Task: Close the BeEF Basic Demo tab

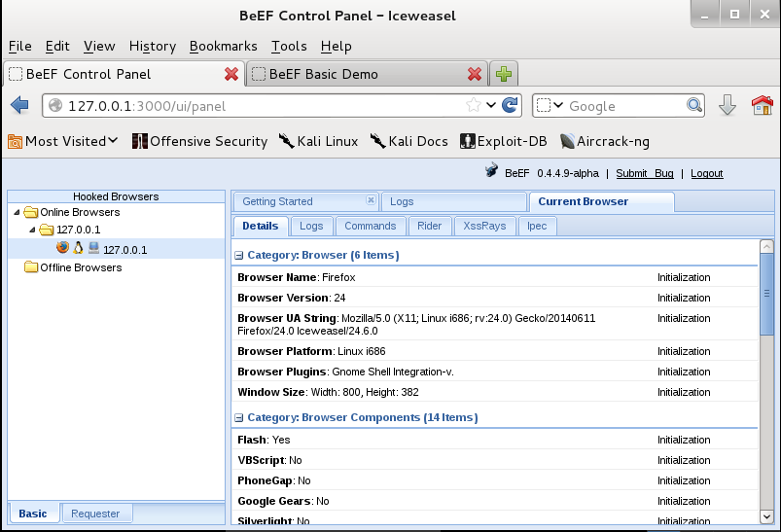Action: [475, 74]
